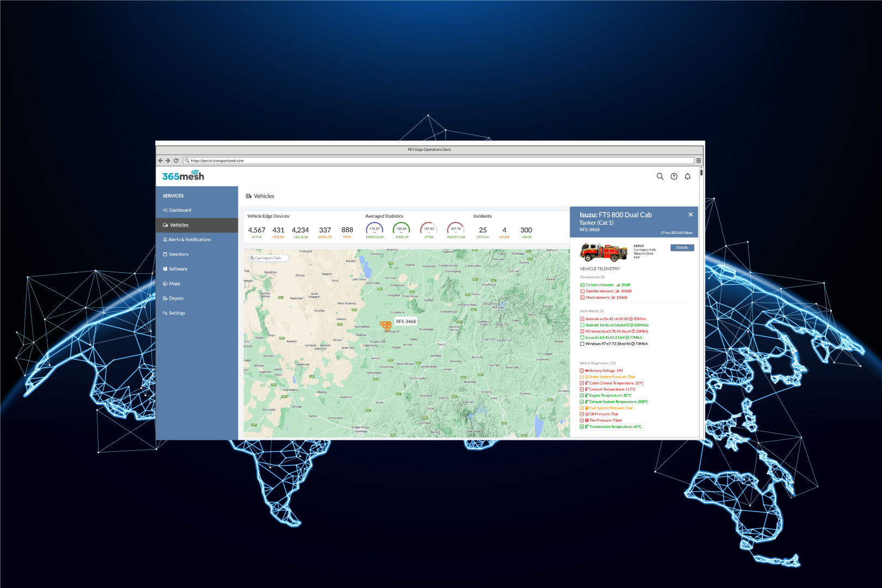Click the 365mesh logo
Viewport: 882px width, 588px height.
(x=183, y=176)
